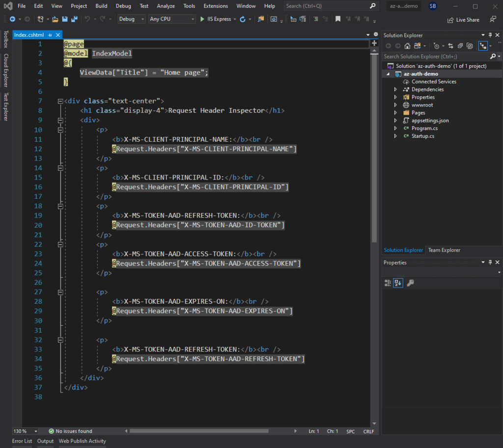Image resolution: width=503 pixels, height=448 pixels.
Task: Pin the Solution Explorer panel
Action: (x=490, y=35)
